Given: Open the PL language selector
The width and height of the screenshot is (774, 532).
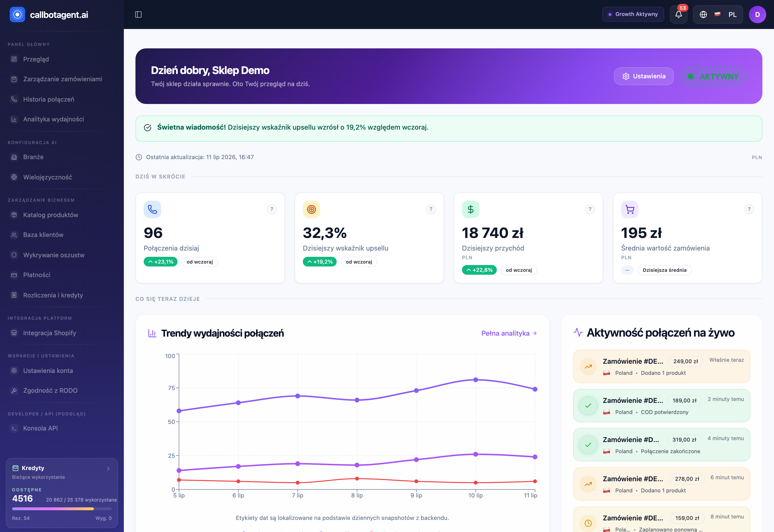Looking at the screenshot, I should click(718, 14).
